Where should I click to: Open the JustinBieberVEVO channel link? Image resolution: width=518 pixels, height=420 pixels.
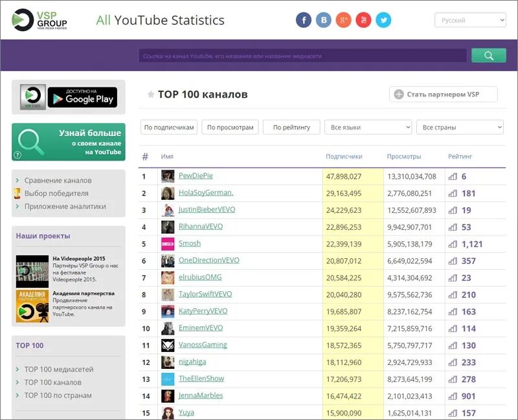point(207,209)
